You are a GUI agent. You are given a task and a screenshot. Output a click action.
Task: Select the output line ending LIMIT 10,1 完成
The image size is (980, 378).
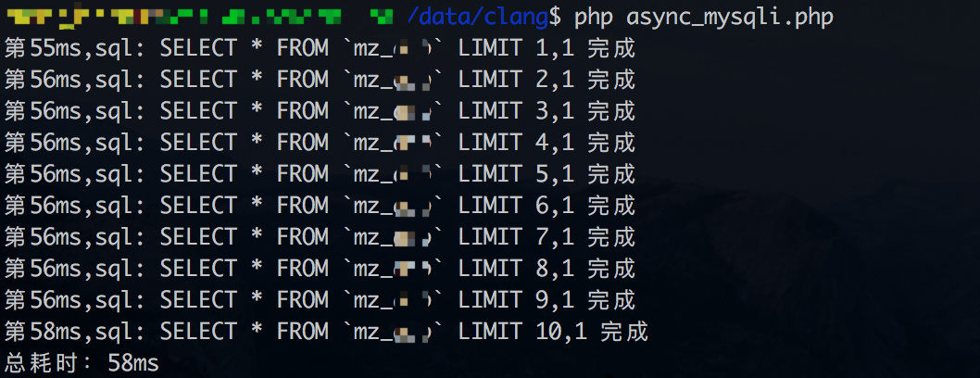(326, 331)
